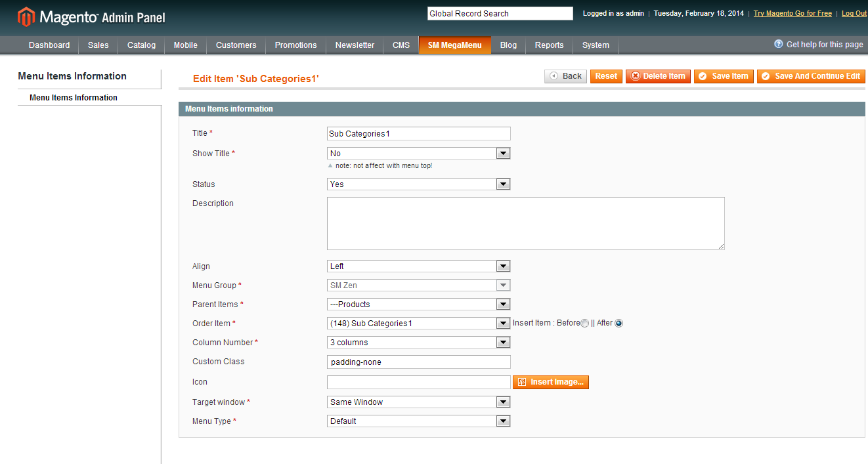
Task: Select the After radio button
Action: coord(618,324)
